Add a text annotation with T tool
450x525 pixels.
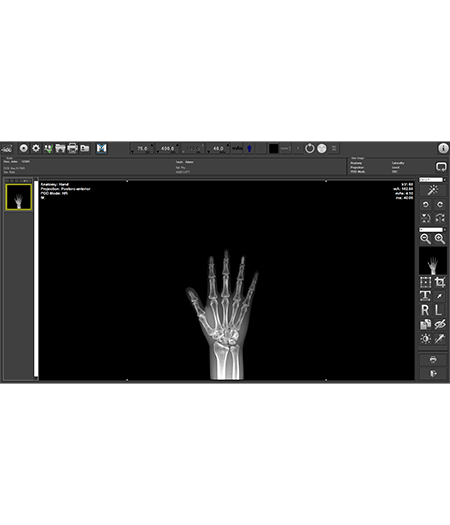click(x=426, y=296)
